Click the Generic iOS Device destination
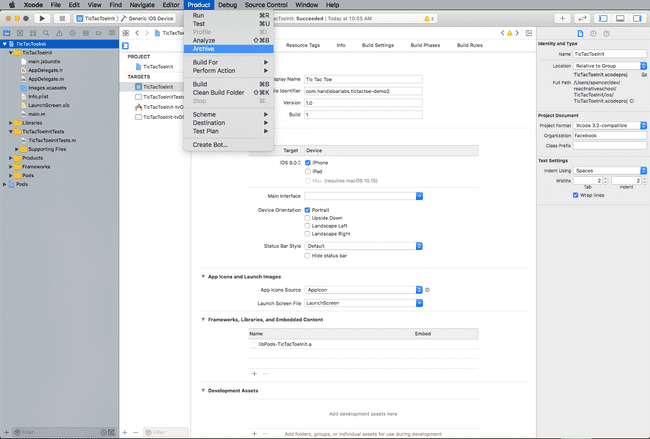The image size is (650, 439). (x=150, y=18)
